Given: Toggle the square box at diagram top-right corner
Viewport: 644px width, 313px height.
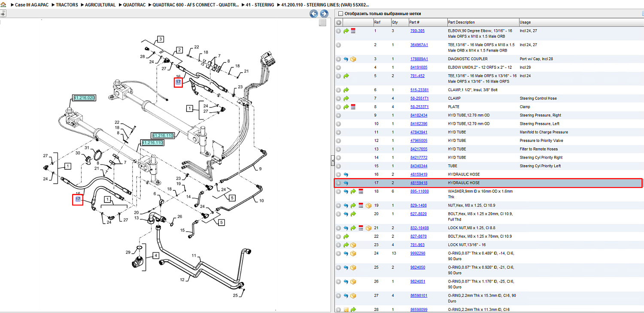Looking at the screenshot, I should 322,23.
